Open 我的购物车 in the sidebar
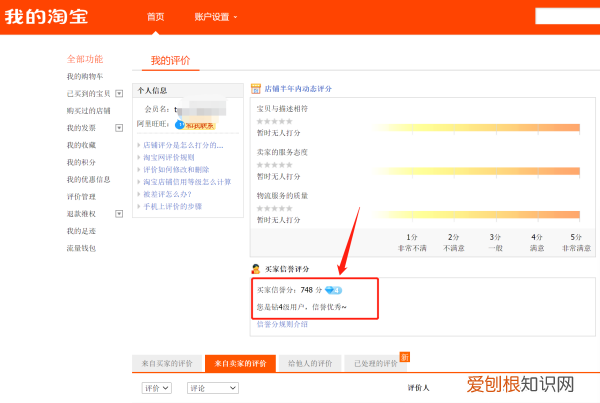The width and height of the screenshot is (600, 403). [85, 77]
